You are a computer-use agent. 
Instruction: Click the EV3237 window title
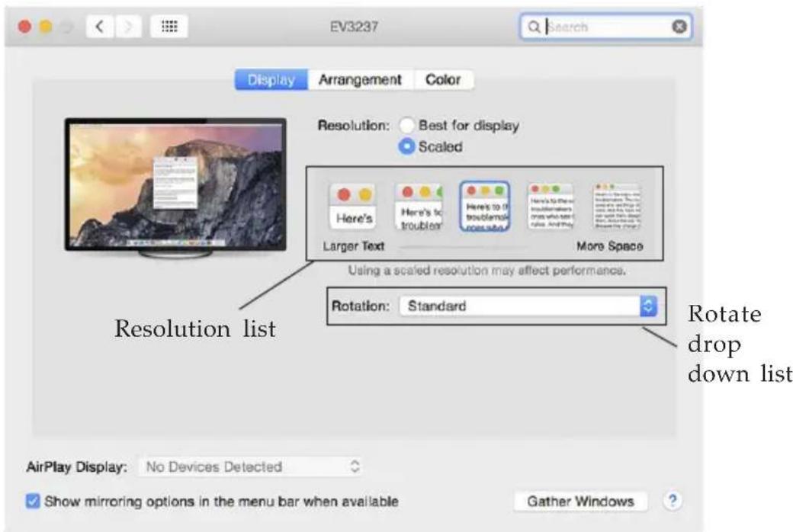click(354, 27)
